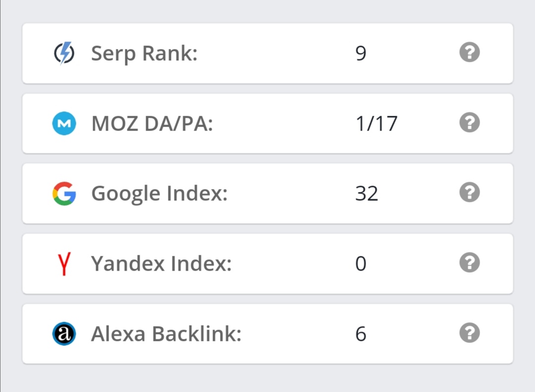Select the MOZ DA/PA label
This screenshot has width=535, height=392.
[x=152, y=123]
